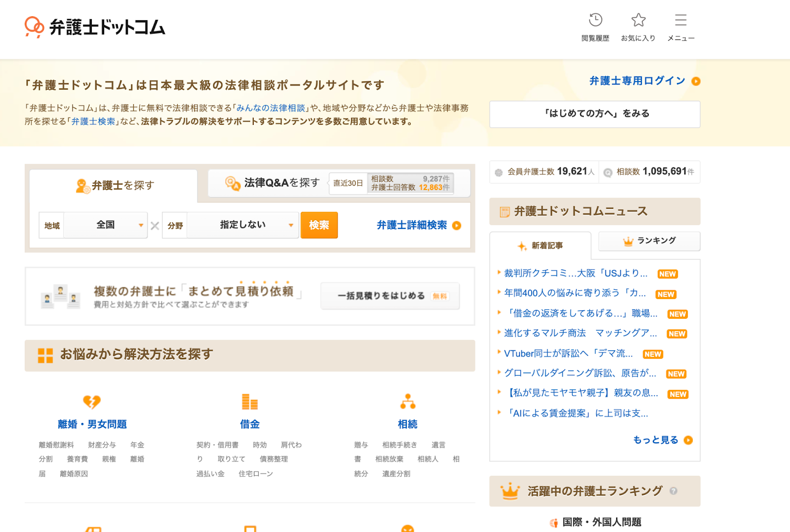Click the arrow icon beside 弁護士専用ログイン
Image resolution: width=790 pixels, height=532 pixels.
tap(696, 81)
